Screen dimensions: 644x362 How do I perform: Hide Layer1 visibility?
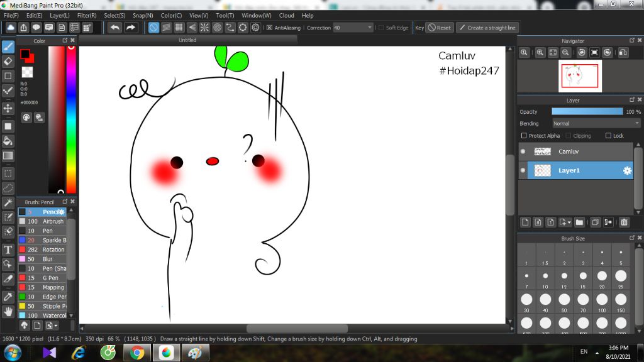click(523, 170)
